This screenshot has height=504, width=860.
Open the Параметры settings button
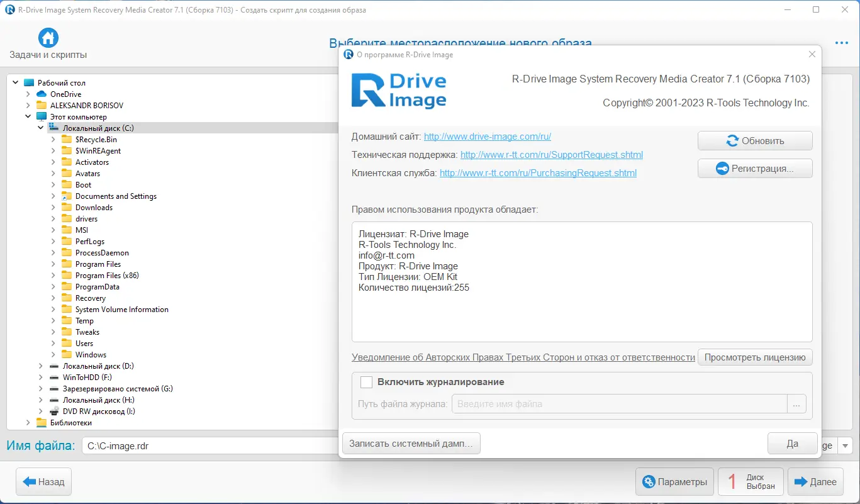tap(674, 482)
